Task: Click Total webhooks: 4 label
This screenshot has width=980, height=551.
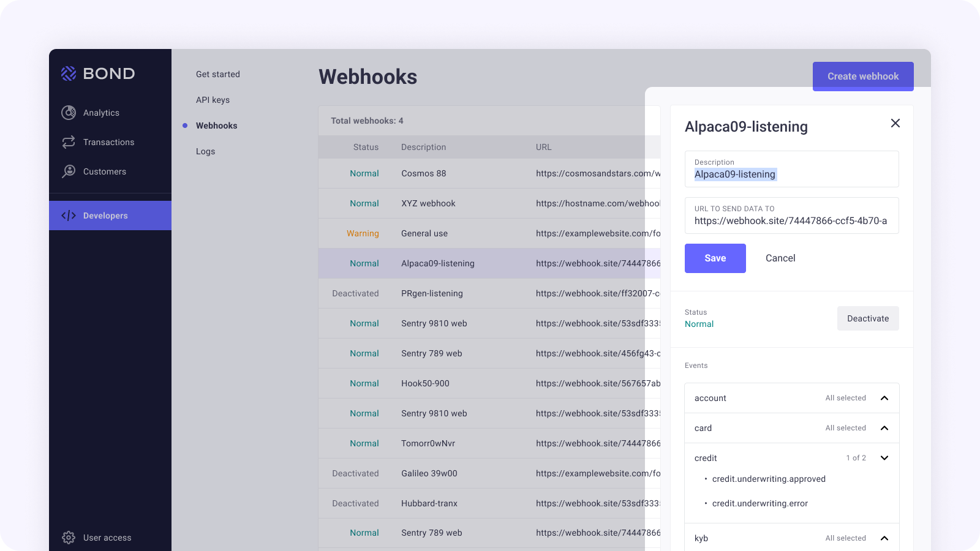Action: (367, 121)
